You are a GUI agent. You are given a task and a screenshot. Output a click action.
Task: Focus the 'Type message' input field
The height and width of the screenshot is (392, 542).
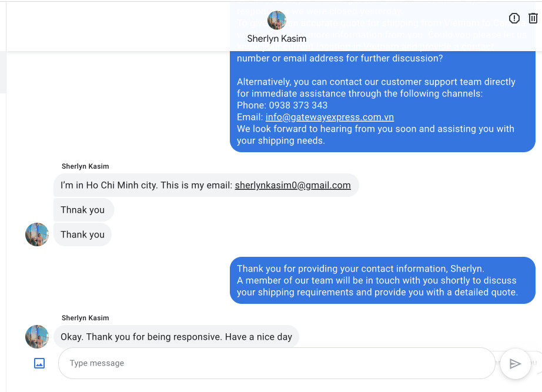click(x=276, y=363)
